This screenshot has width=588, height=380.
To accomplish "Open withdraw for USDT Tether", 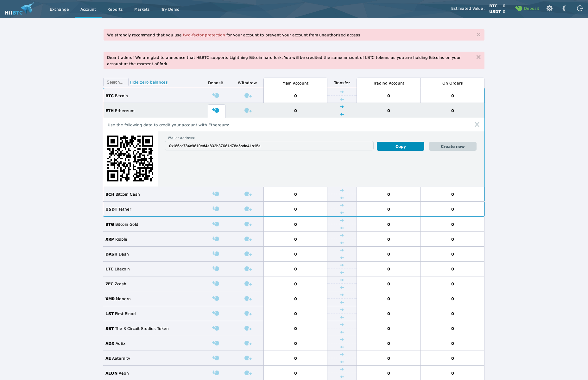I will click(x=248, y=209).
